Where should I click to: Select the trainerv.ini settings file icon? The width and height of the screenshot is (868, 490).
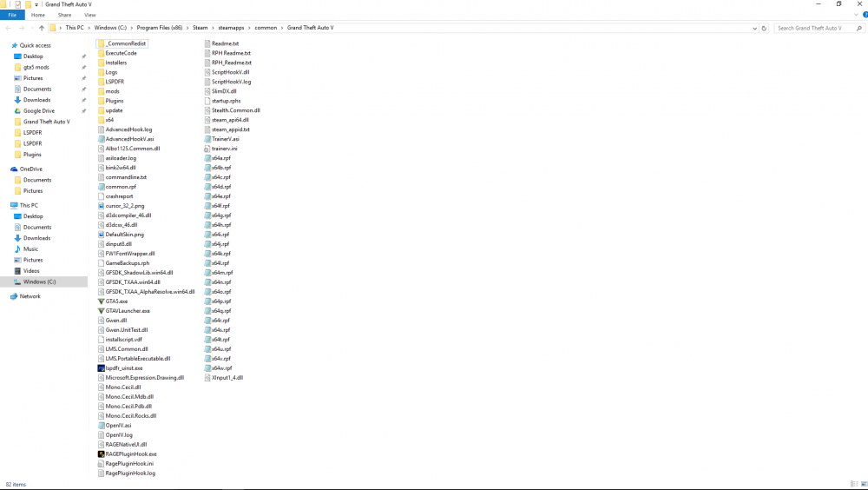pos(207,149)
